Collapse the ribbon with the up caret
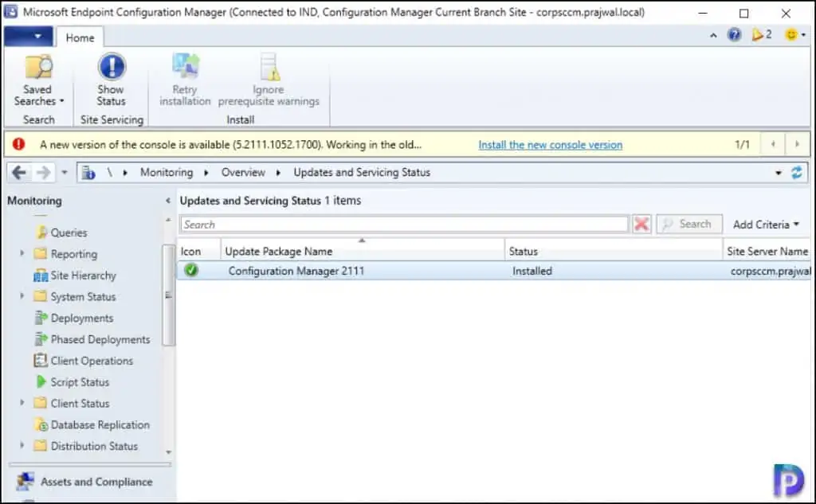The height and width of the screenshot is (504, 816). [x=713, y=35]
